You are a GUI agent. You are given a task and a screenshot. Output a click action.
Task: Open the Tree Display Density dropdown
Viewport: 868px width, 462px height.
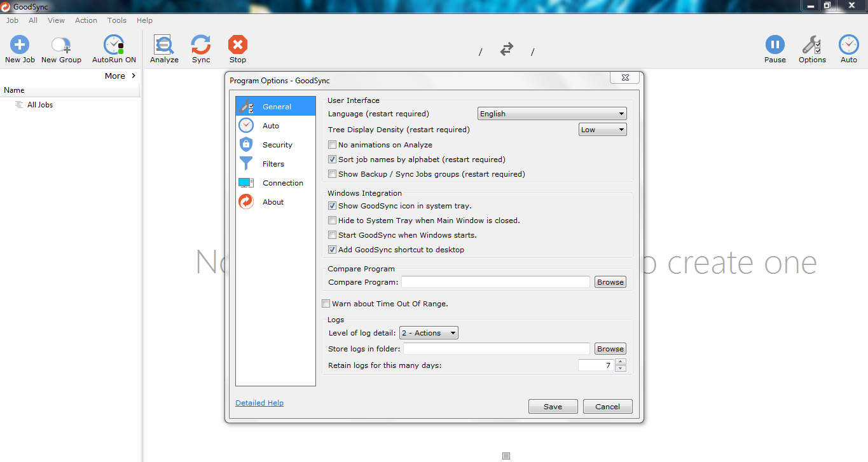[603, 130]
